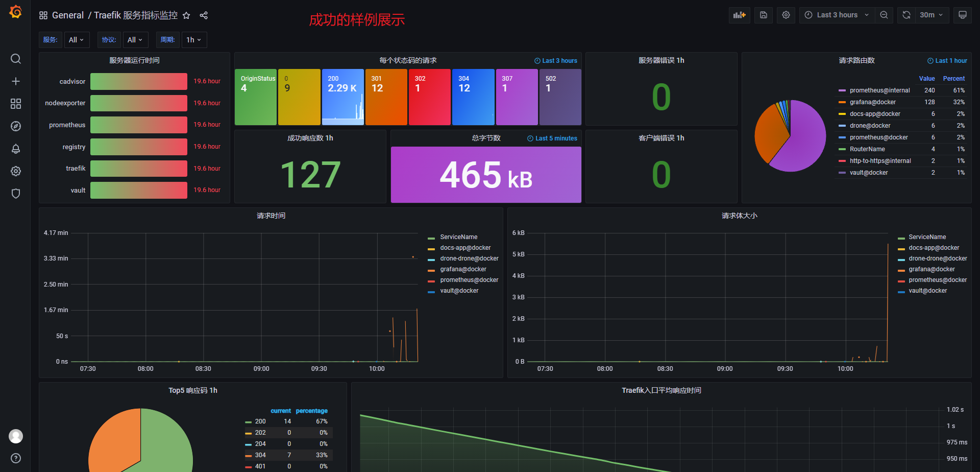The height and width of the screenshot is (472, 980).
Task: Toggle vault@docker series in 请求时间 legend
Action: tap(459, 291)
